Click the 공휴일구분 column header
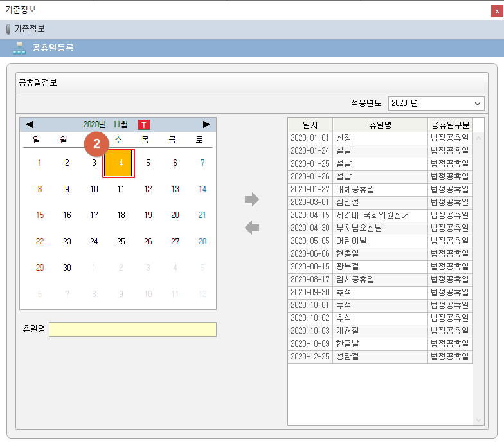Screen dimensions: 504x445 450,125
